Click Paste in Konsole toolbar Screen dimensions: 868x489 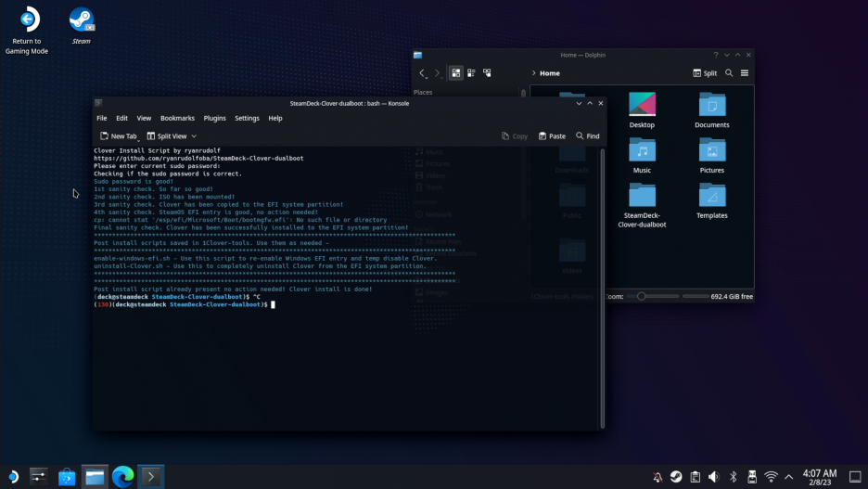(552, 136)
